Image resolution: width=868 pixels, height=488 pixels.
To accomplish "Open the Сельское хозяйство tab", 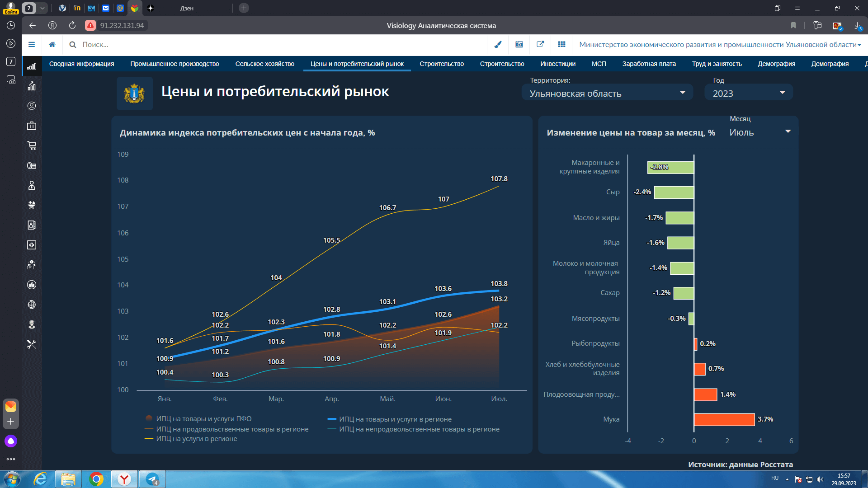I will coord(265,64).
